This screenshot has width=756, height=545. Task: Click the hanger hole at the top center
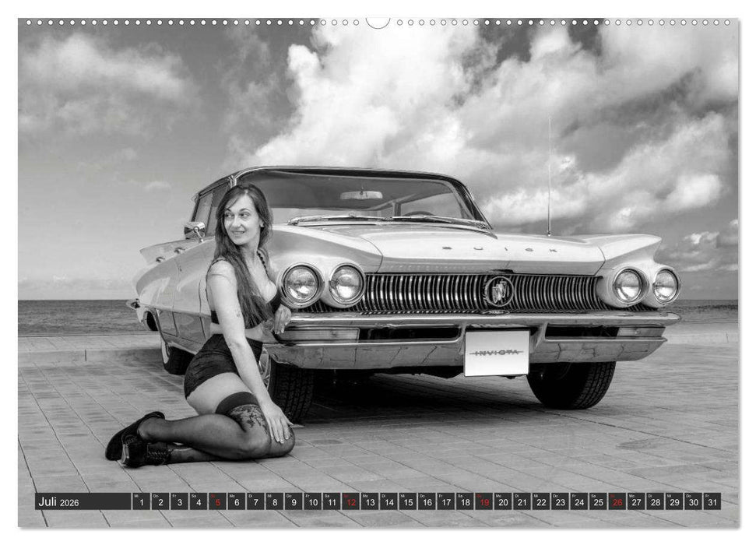pos(378,21)
